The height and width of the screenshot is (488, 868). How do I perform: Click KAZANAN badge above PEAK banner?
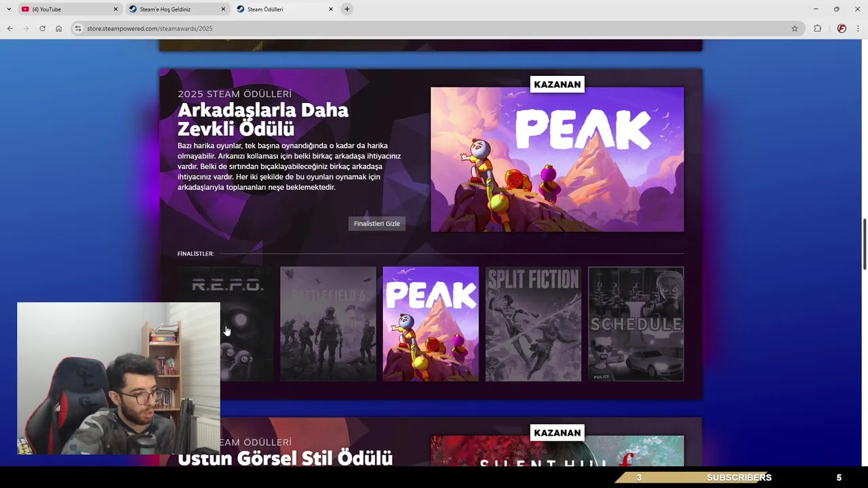[x=557, y=84]
